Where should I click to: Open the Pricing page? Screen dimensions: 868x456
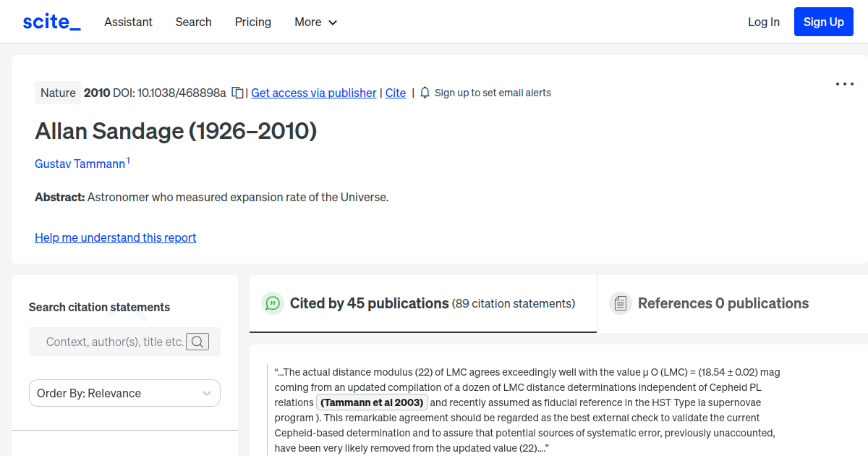coord(252,22)
